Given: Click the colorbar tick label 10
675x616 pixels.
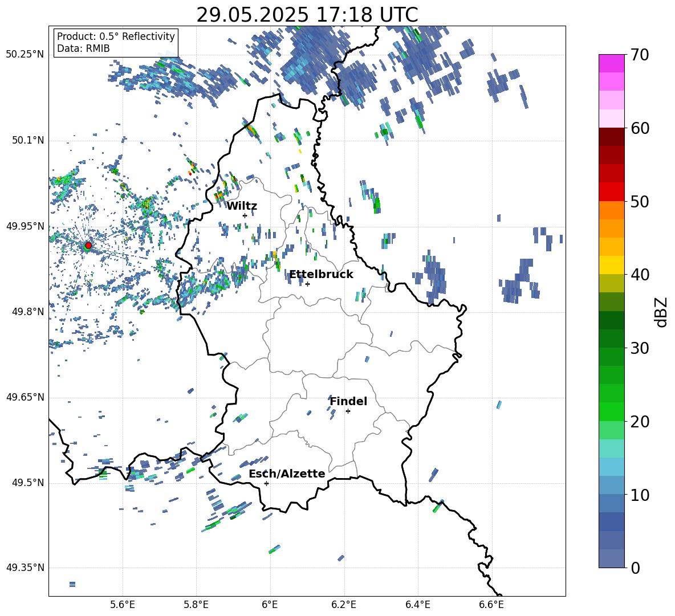Looking at the screenshot, I should pyautogui.click(x=640, y=495).
